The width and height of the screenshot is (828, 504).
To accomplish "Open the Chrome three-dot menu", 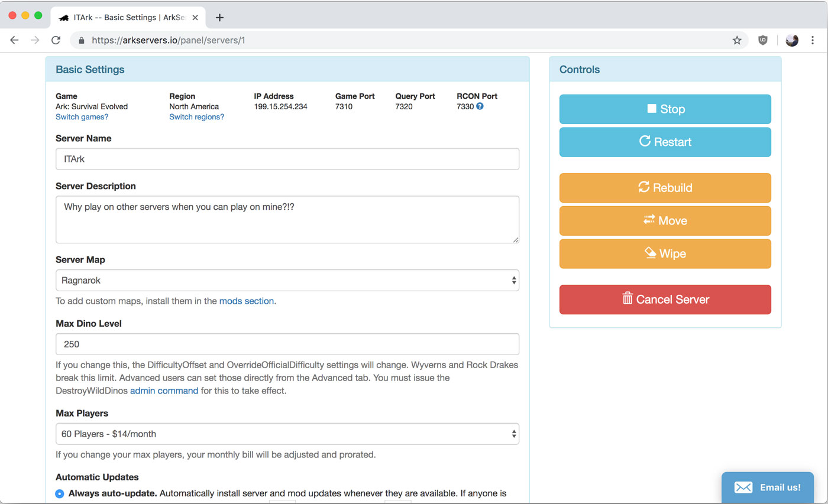I will (813, 40).
